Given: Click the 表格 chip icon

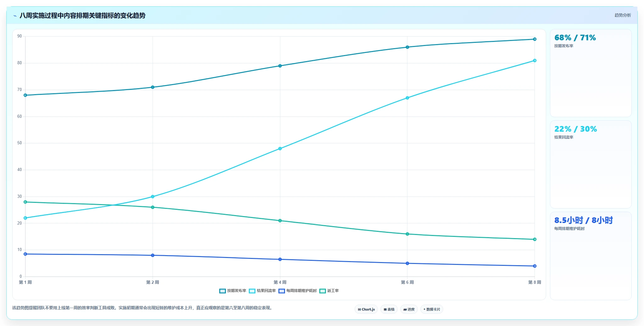Looking at the screenshot, I should click(385, 310).
